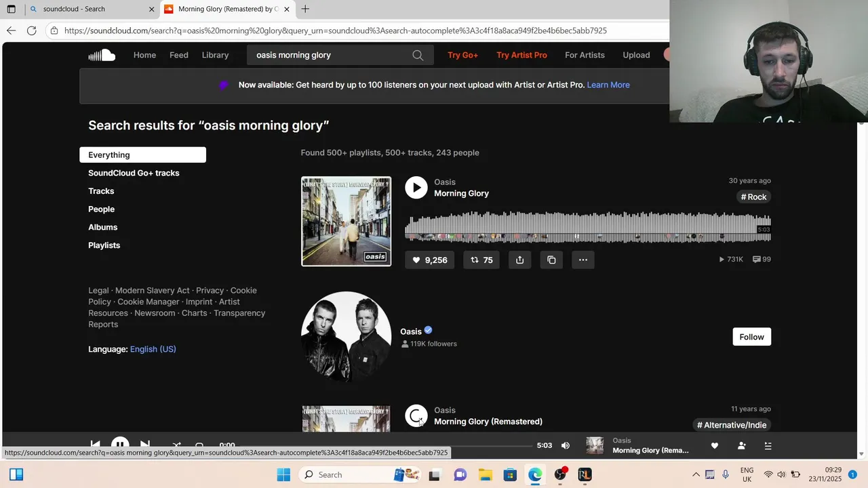Open the SoundCloud logo home link

(x=102, y=55)
